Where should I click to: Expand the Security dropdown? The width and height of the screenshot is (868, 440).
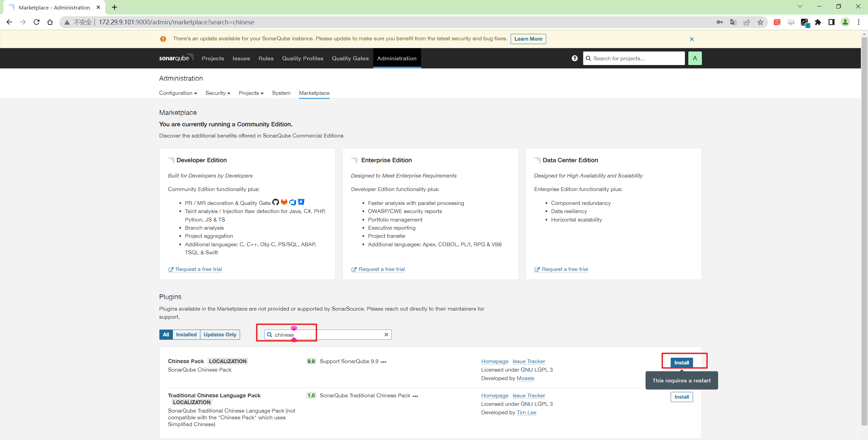pyautogui.click(x=218, y=93)
